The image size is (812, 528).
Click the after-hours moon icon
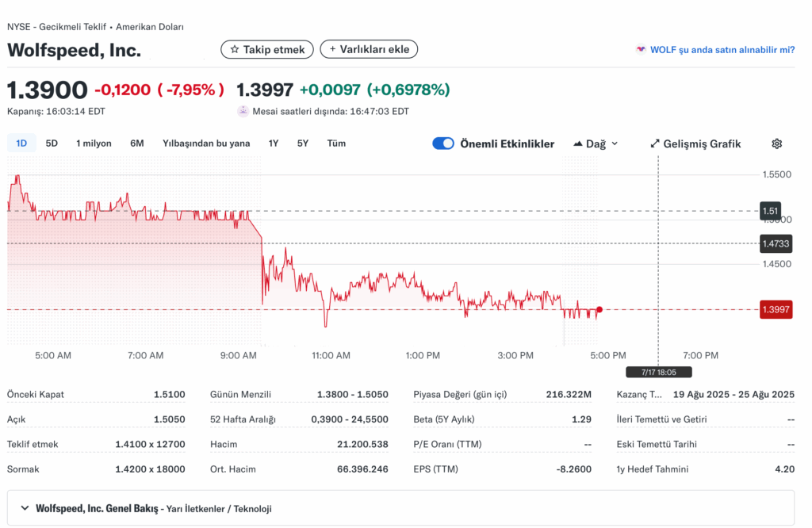tap(243, 111)
